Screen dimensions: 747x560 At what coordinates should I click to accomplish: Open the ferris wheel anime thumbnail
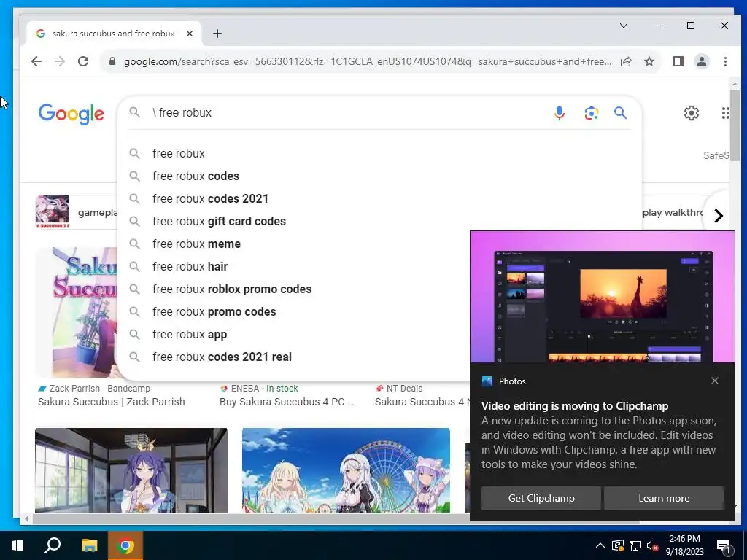point(346,470)
